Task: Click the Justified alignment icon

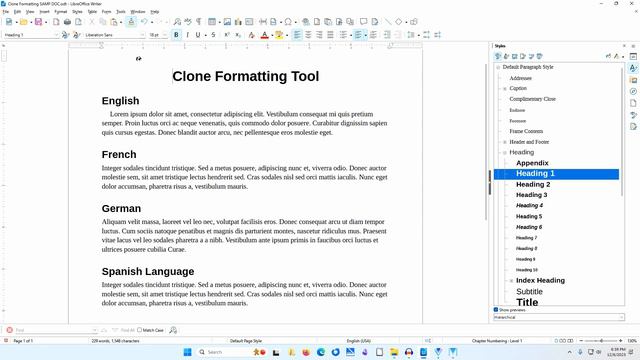Action: [x=330, y=35]
